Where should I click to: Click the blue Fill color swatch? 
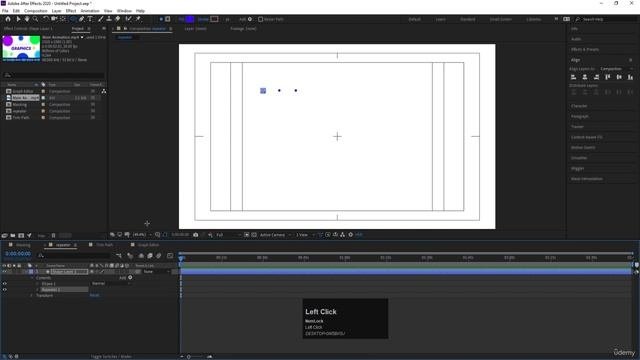[189, 19]
